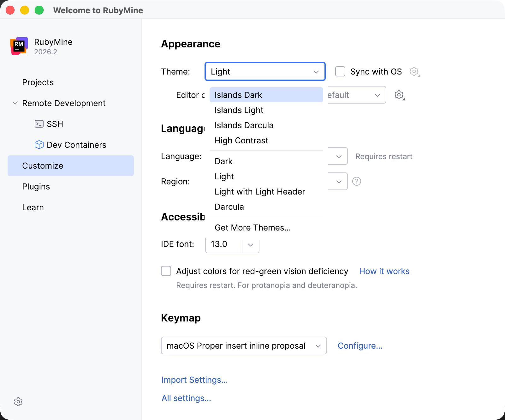This screenshot has height=420, width=505.
Task: Go to the Projects section
Action: coord(71,82)
